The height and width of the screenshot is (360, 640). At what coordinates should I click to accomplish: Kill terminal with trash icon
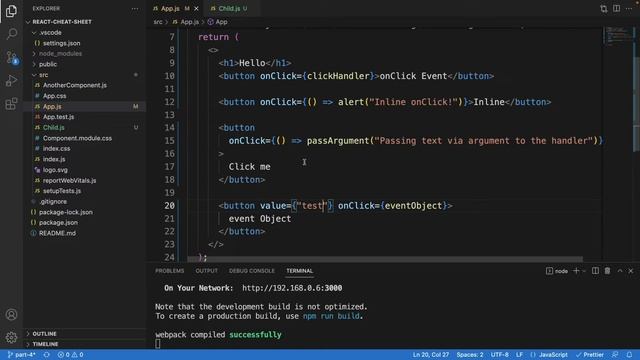tap(607, 271)
